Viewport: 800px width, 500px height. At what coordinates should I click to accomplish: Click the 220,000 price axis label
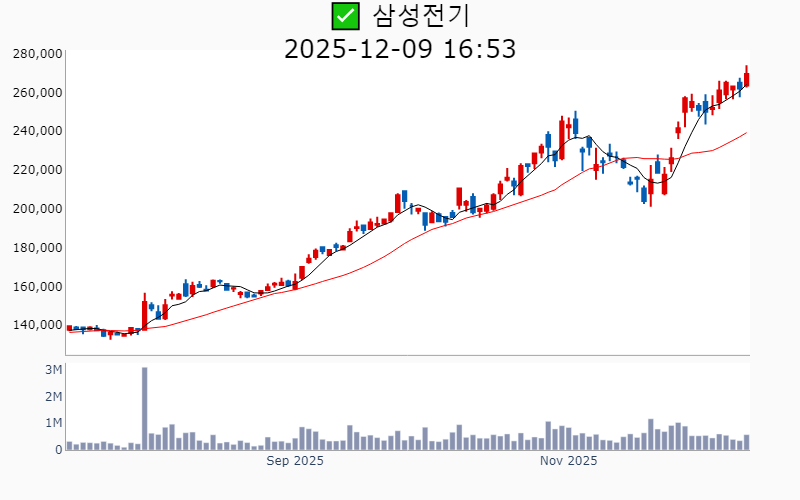37,170
